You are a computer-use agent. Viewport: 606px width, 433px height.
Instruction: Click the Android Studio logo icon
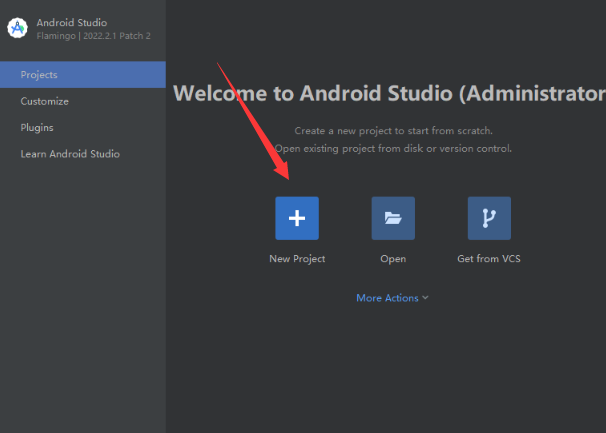(x=17, y=28)
